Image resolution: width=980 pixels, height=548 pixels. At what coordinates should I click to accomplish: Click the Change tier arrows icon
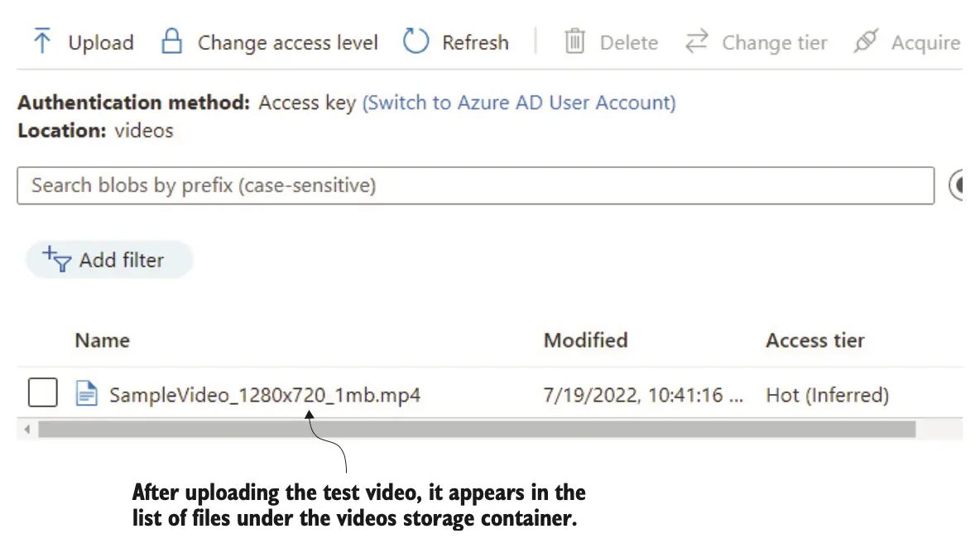point(697,41)
